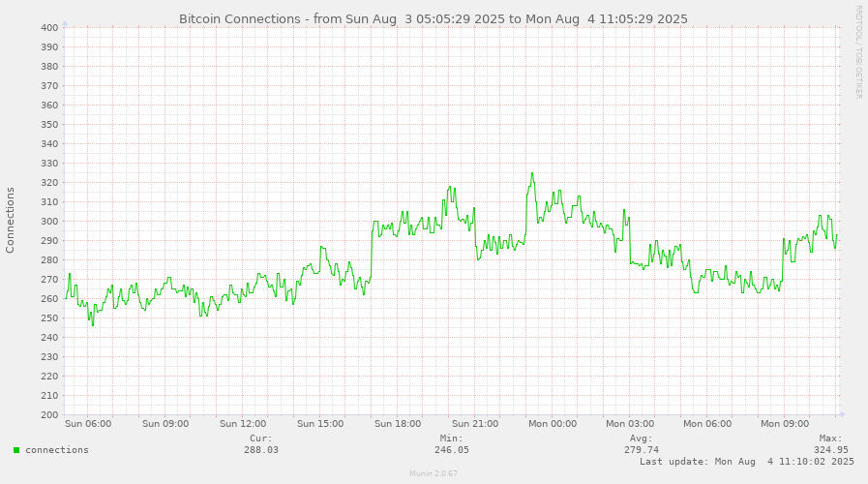Click the 'Sun 12:00' x-axis label

(243, 423)
